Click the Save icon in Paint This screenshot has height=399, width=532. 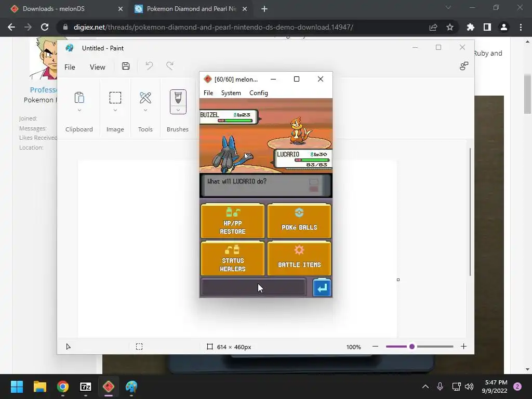point(126,66)
